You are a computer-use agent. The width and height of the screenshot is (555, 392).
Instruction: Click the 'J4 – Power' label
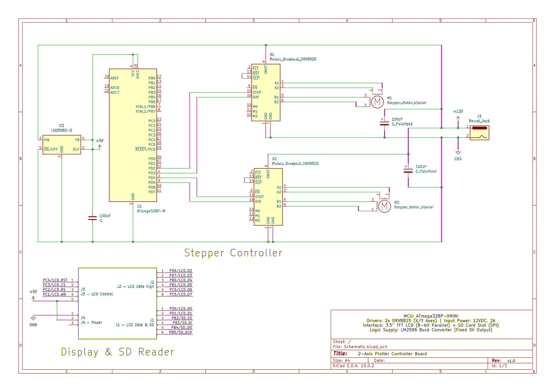coord(91,323)
